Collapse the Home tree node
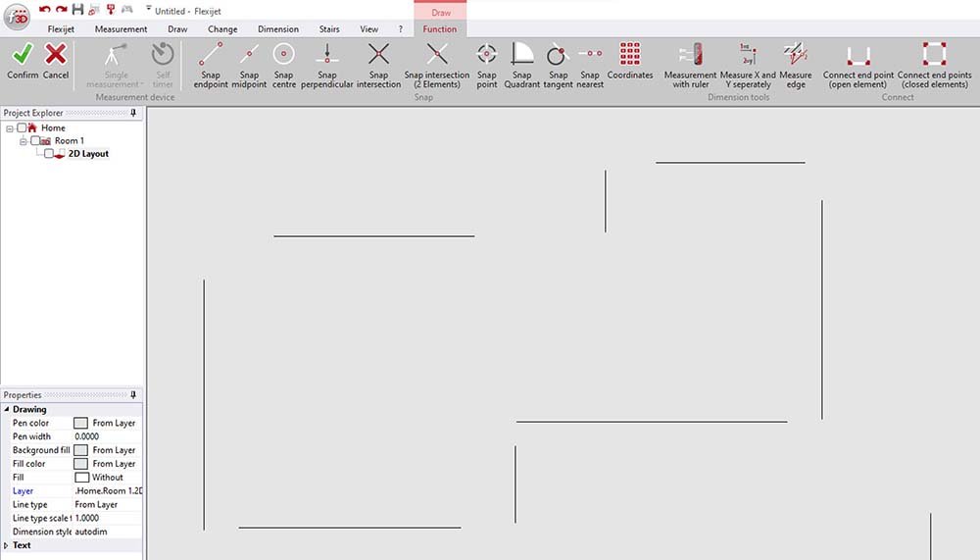This screenshot has height=560, width=980. coord(10,128)
